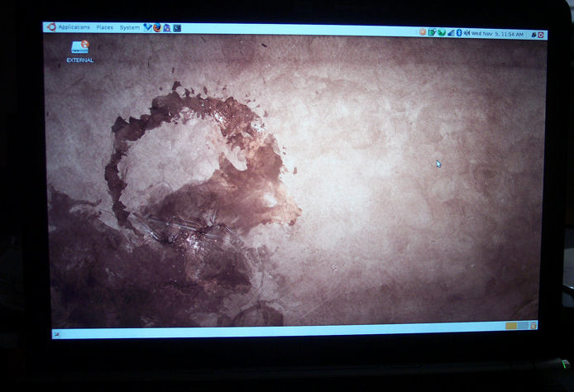This screenshot has height=392, width=574.
Task: Open the Applications menu
Action: click(74, 27)
